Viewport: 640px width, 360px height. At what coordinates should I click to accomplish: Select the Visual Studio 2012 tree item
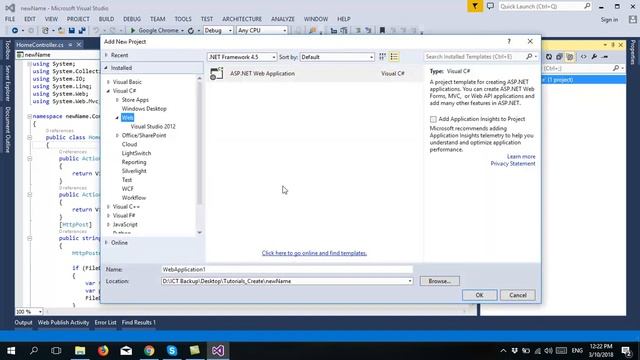[153, 127]
